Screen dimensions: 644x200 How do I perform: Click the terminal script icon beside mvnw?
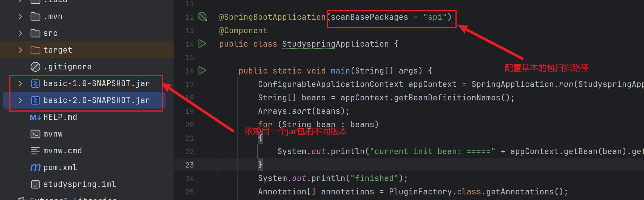[x=35, y=134]
